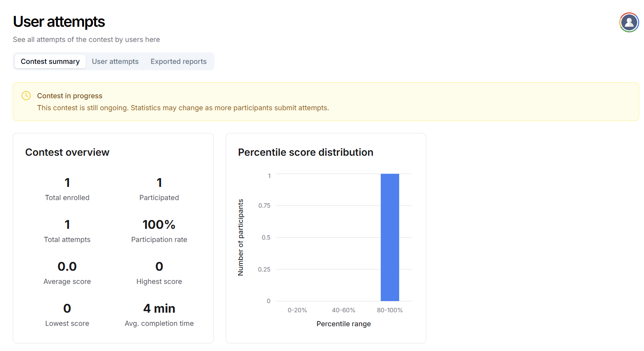Select the Contest in progress banner title
The width and height of the screenshot is (644, 351).
tap(70, 96)
